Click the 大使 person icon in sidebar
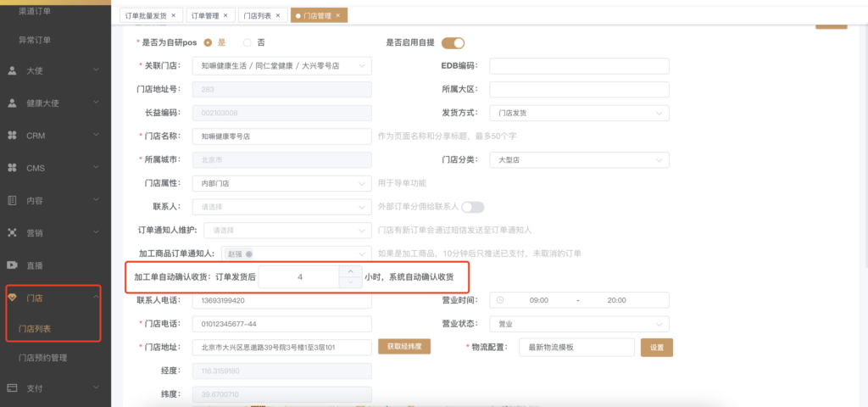 click(12, 71)
